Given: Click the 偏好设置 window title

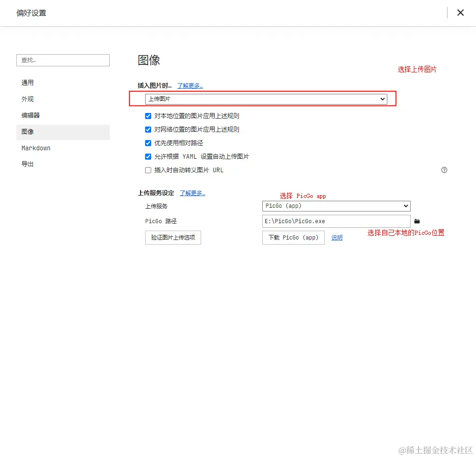Looking at the screenshot, I should pyautogui.click(x=31, y=13).
